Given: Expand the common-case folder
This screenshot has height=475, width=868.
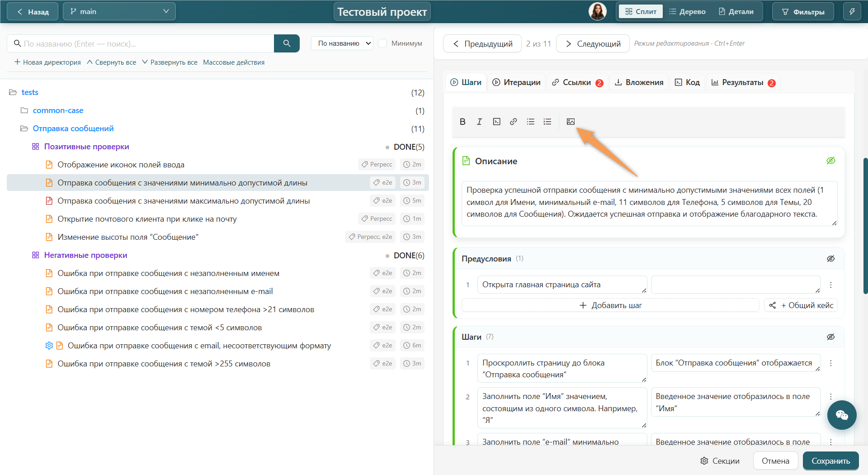Looking at the screenshot, I should point(24,110).
